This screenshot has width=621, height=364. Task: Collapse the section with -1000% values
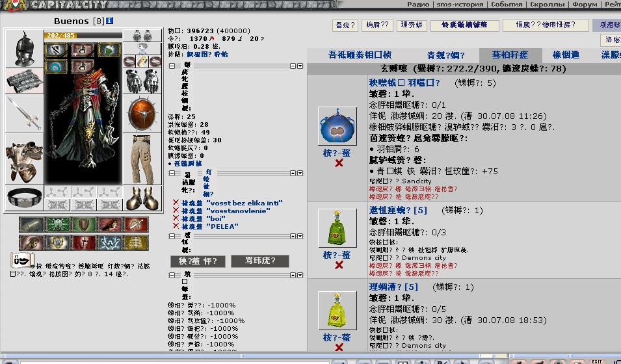pos(172,275)
